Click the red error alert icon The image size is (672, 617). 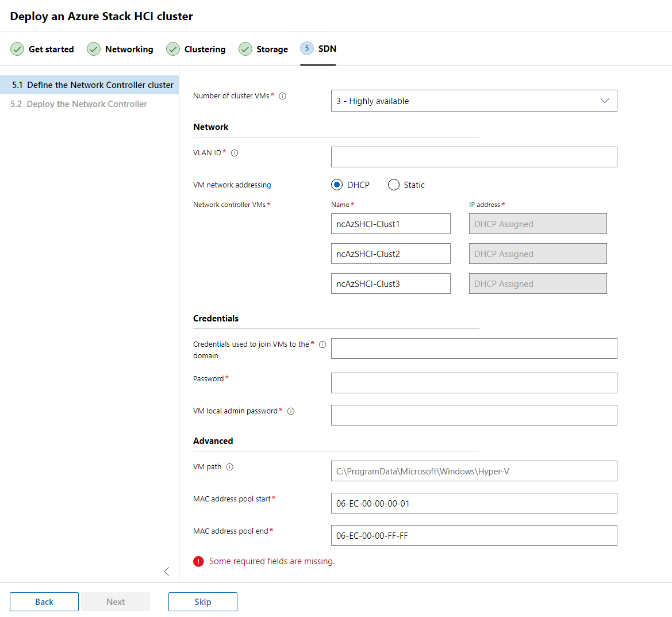tap(198, 561)
